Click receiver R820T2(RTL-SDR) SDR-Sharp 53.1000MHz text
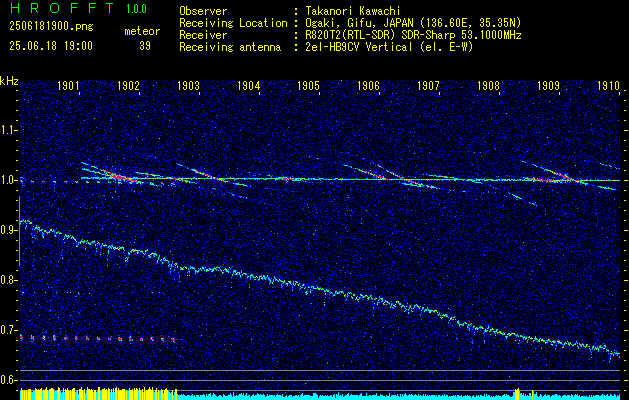 [413, 35]
